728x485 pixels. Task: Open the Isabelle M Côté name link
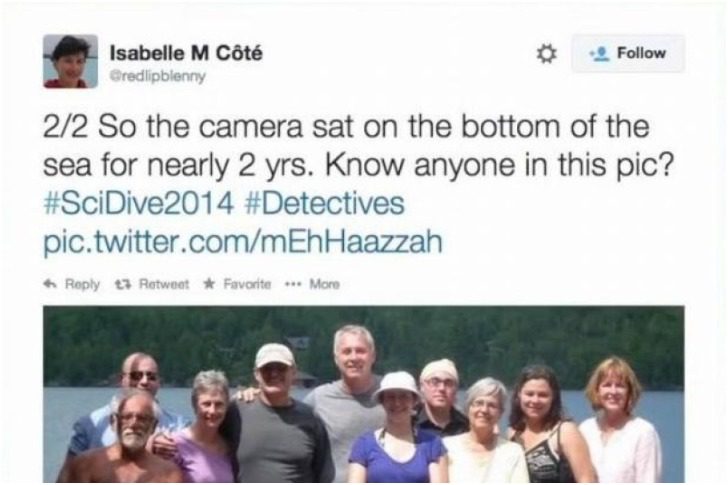tap(186, 53)
